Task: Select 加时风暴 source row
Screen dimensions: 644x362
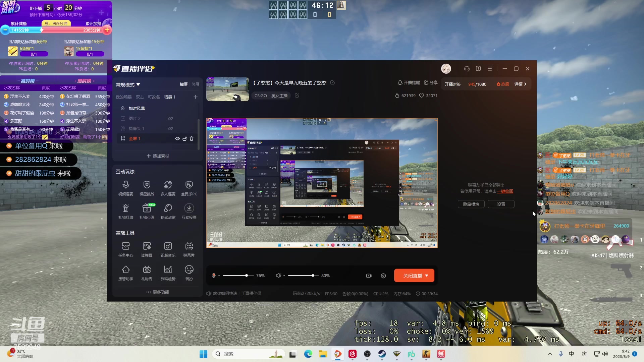Action: [x=157, y=108]
